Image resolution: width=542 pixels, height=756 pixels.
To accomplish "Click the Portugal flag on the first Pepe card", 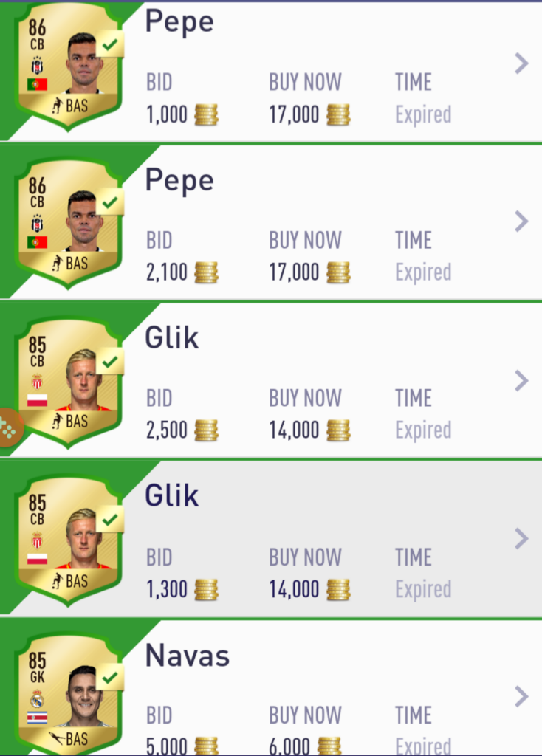I will click(x=37, y=84).
